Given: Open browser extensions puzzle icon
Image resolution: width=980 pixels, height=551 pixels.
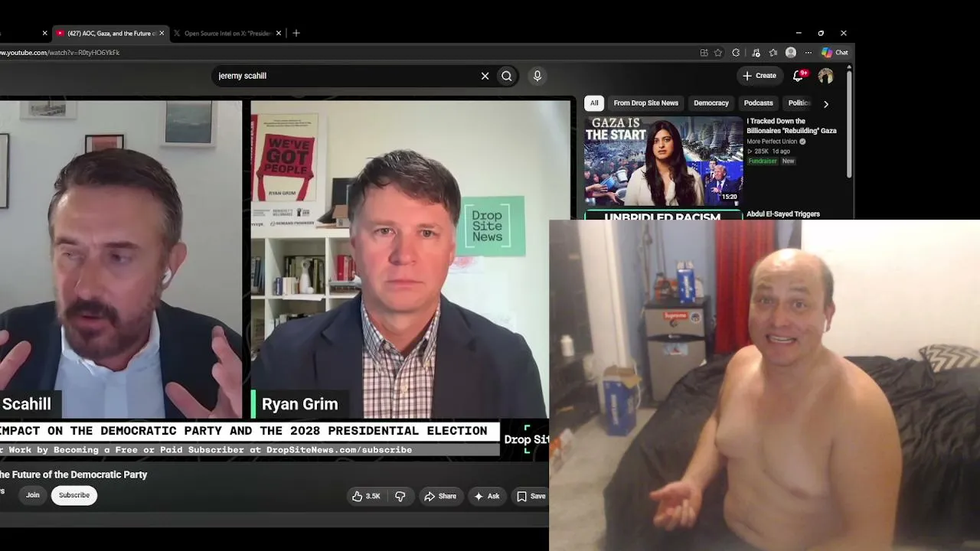Looking at the screenshot, I should (736, 53).
